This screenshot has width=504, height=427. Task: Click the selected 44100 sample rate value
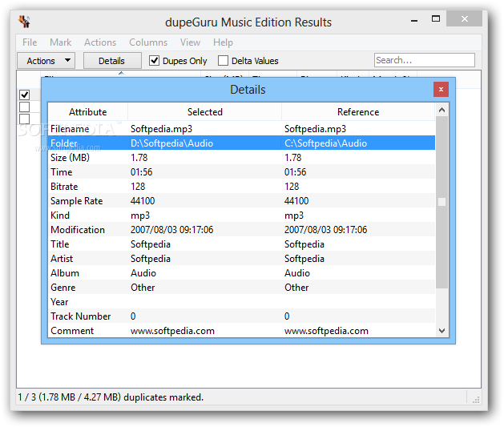click(x=143, y=201)
